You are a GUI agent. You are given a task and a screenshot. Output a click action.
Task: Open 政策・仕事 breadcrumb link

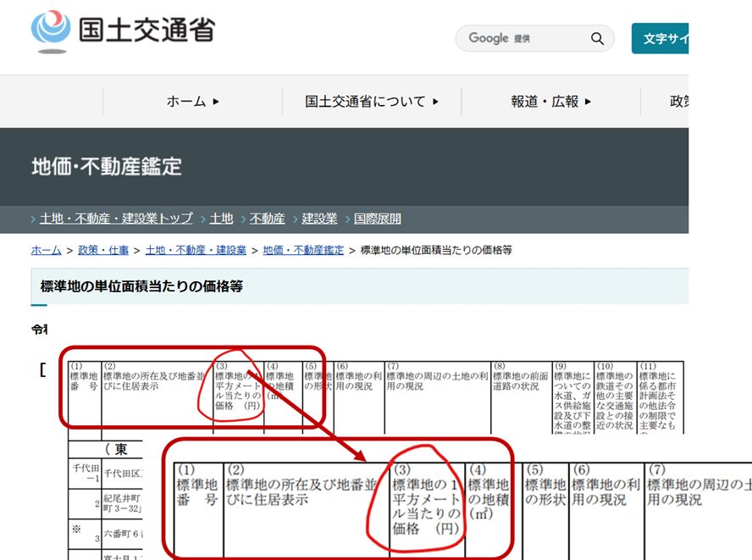tap(103, 250)
